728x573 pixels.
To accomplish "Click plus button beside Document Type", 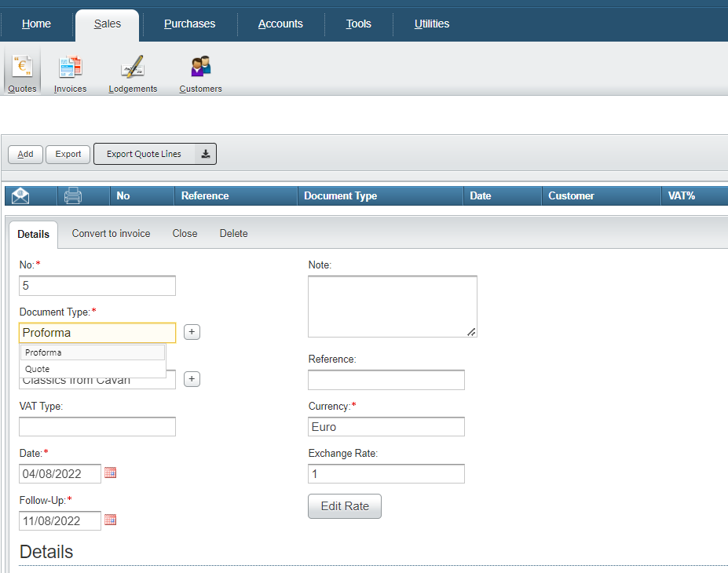I will [x=192, y=332].
